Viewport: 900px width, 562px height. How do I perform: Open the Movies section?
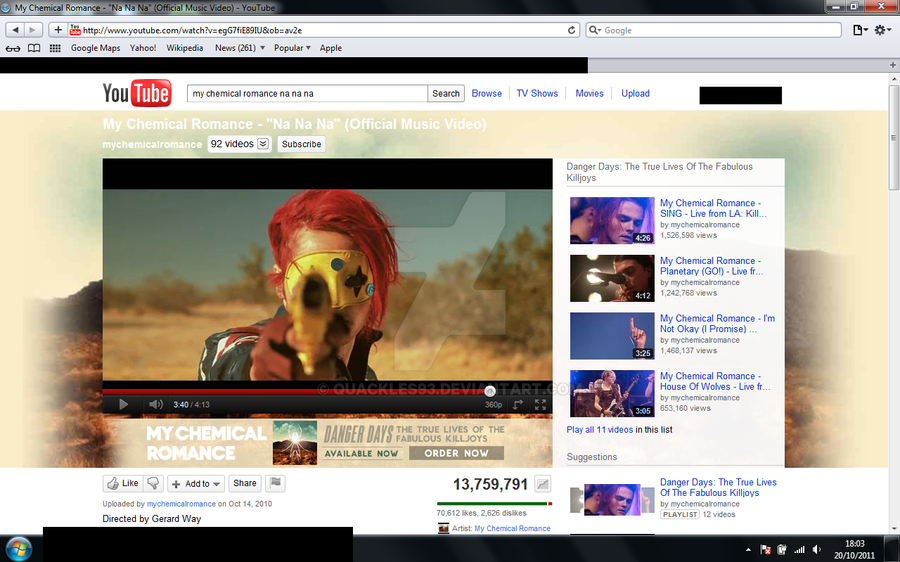(589, 94)
